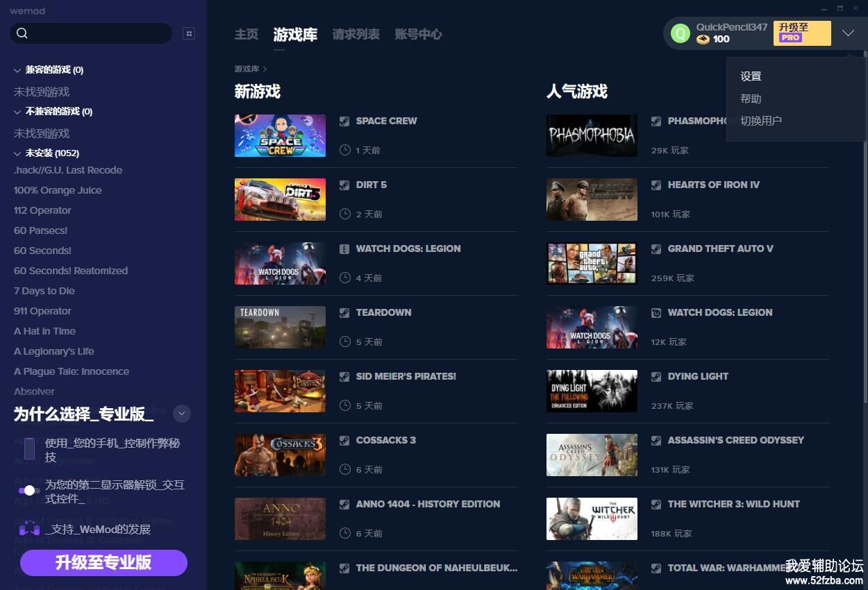Screen dimensions: 868x590
Task: Click the Steam icon beside THE DUNGEON OF NAHEULBEUK
Action: click(344, 568)
